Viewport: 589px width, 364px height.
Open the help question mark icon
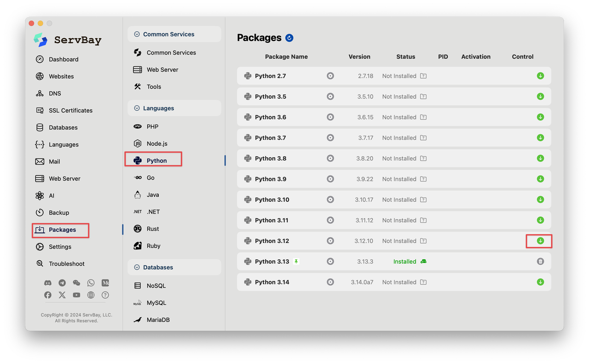(x=105, y=295)
